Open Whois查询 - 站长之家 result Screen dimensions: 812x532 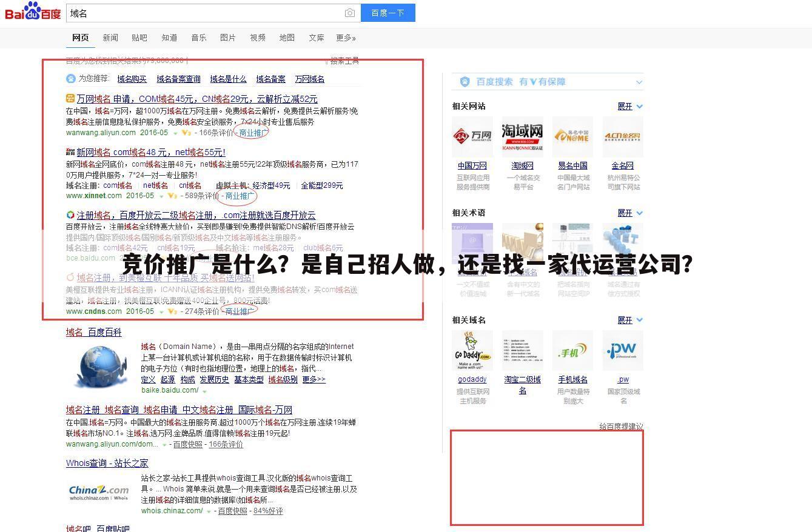[107, 463]
